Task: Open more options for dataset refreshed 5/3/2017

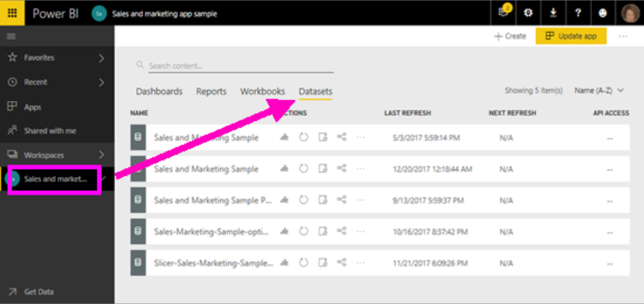Action: click(x=361, y=137)
